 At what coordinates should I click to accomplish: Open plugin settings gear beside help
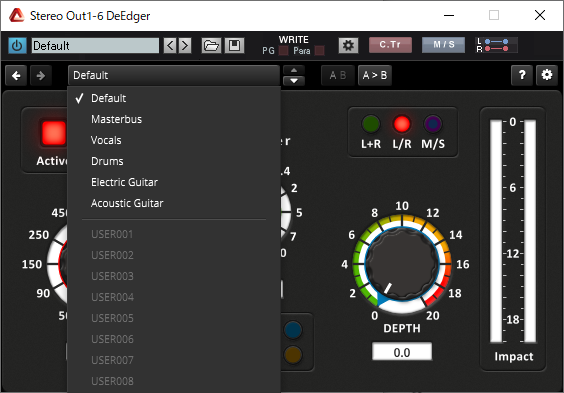(547, 75)
